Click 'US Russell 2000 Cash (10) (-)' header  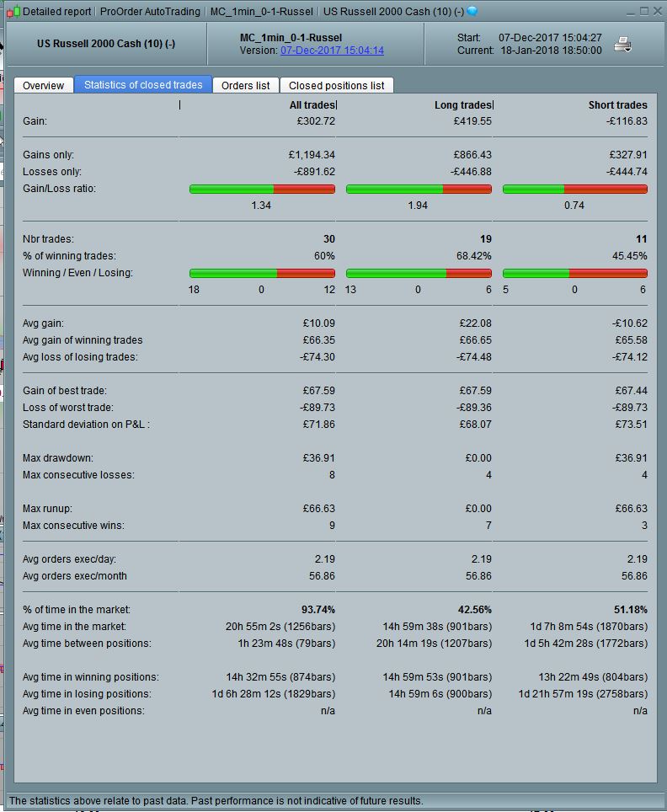[106, 44]
